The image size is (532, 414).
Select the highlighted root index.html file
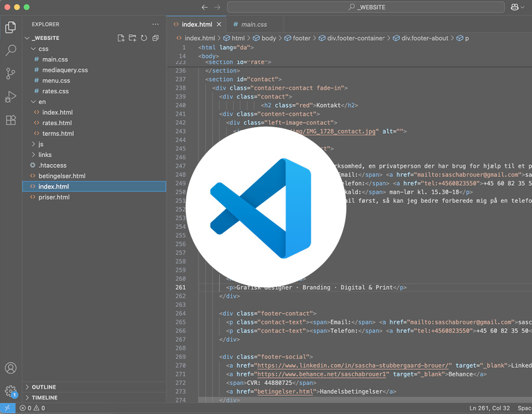click(x=94, y=186)
